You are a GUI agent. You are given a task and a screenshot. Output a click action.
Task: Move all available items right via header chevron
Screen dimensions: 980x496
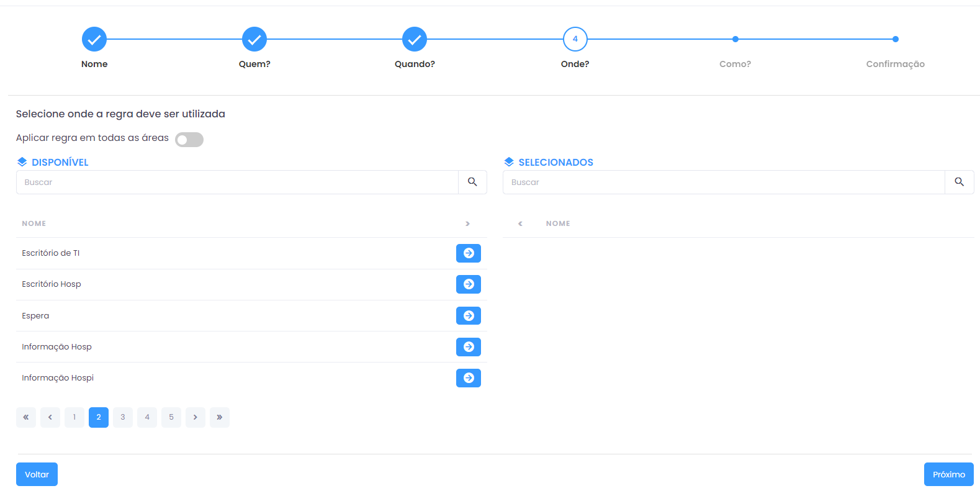tap(467, 223)
